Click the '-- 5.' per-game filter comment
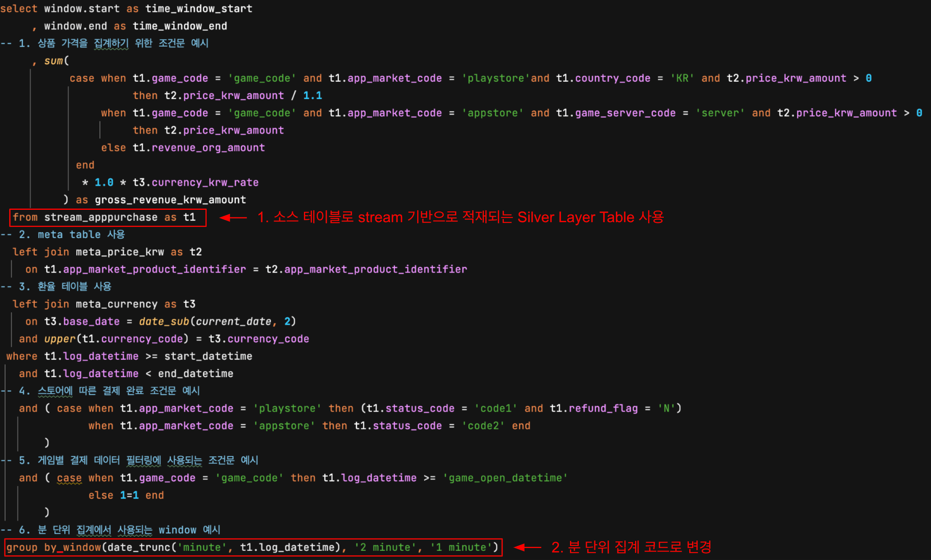The image size is (931, 560). [x=129, y=460]
